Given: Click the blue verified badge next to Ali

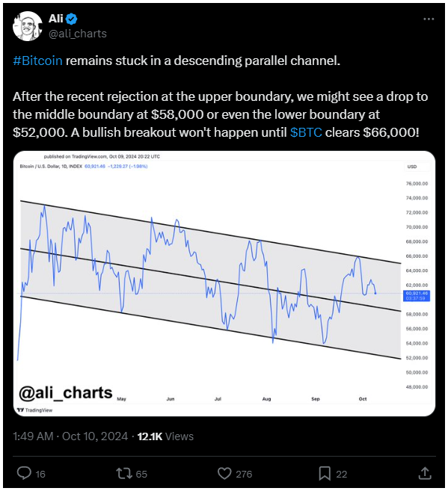Looking at the screenshot, I should (x=72, y=19).
